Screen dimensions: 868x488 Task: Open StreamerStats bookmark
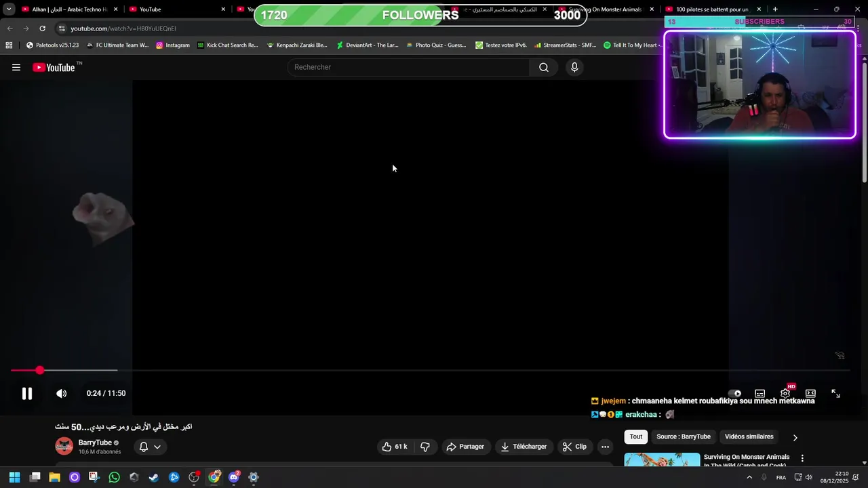565,45
